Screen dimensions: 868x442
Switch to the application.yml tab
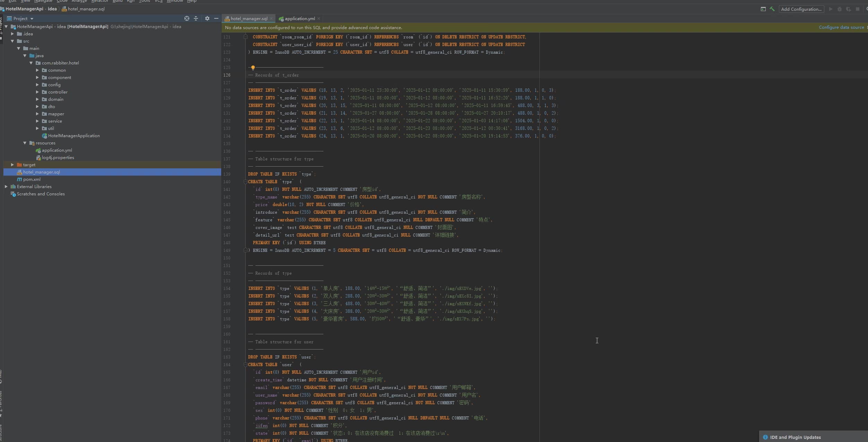[300, 19]
